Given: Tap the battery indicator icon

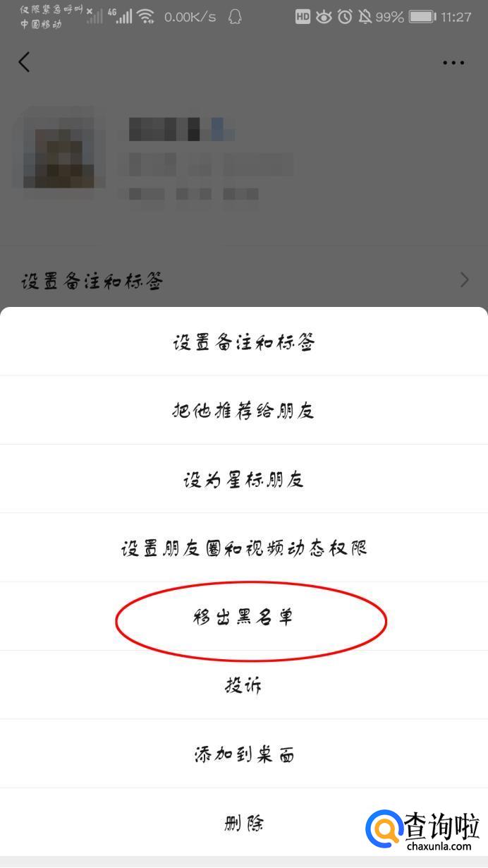Looking at the screenshot, I should tap(422, 16).
